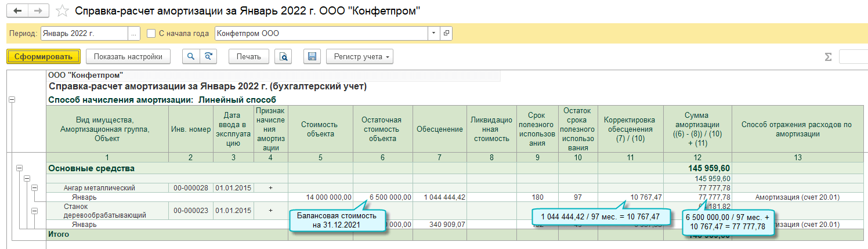Screen dimensions: 868x249
Task: Open print preview with the page-magnifier icon
Action: (283, 56)
